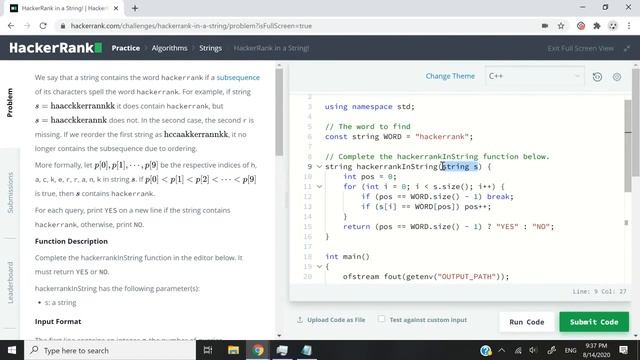The image size is (640, 360).
Task: Click the Run Code button
Action: click(527, 322)
